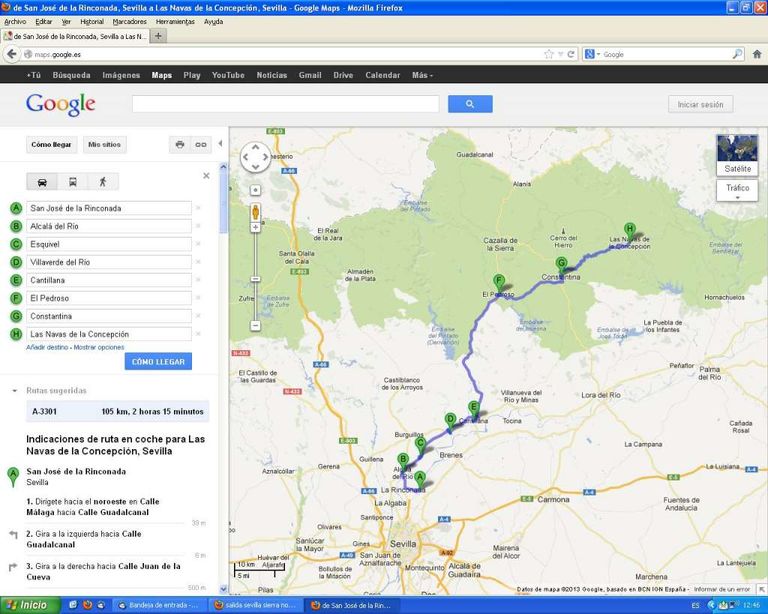Collapse the Rutas sugeridas section
768x614 pixels.
(x=13, y=391)
